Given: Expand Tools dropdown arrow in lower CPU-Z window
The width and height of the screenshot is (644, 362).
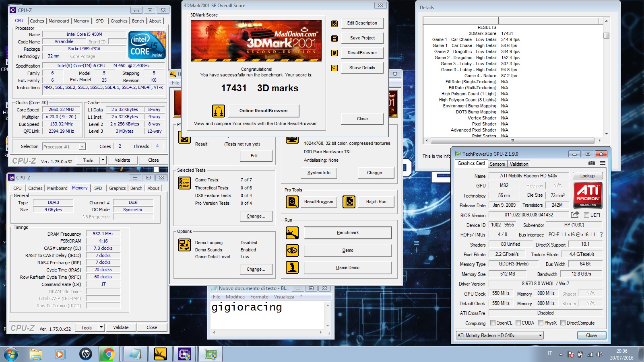Looking at the screenshot, I should (101, 327).
